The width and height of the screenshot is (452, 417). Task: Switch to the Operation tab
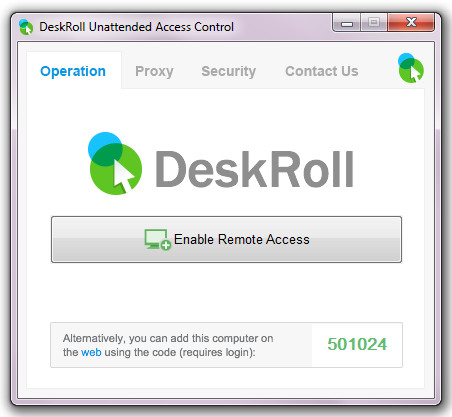[73, 71]
